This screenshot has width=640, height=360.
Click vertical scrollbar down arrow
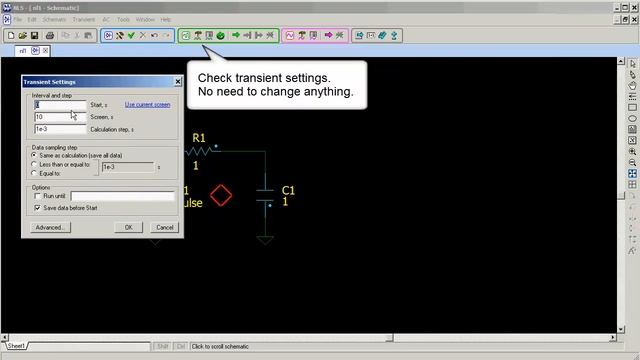[x=621, y=329]
